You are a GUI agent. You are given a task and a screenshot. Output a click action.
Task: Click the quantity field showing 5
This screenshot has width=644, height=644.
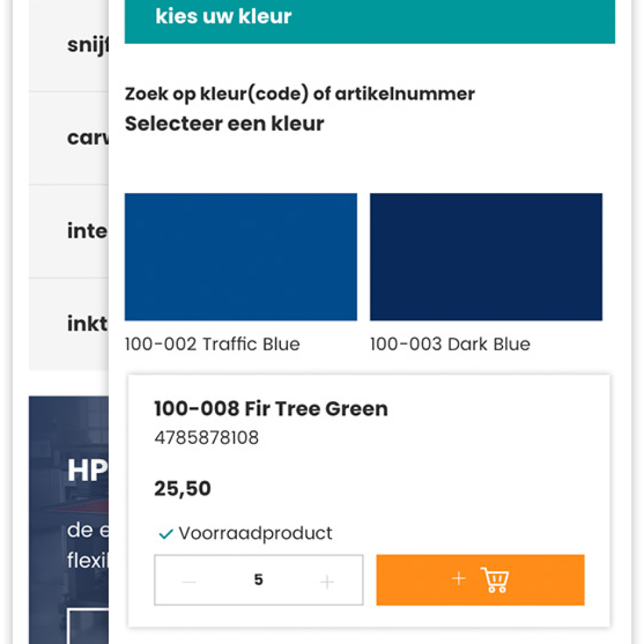coord(258,580)
